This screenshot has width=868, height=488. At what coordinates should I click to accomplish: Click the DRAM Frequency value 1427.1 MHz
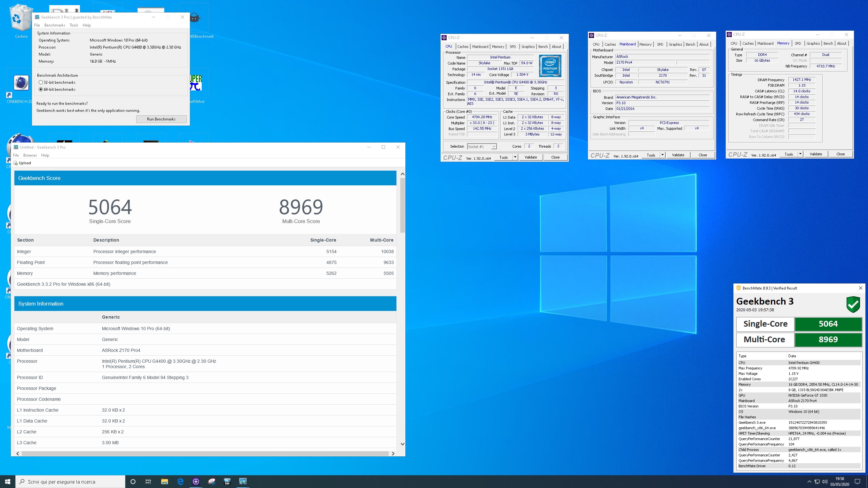click(802, 80)
